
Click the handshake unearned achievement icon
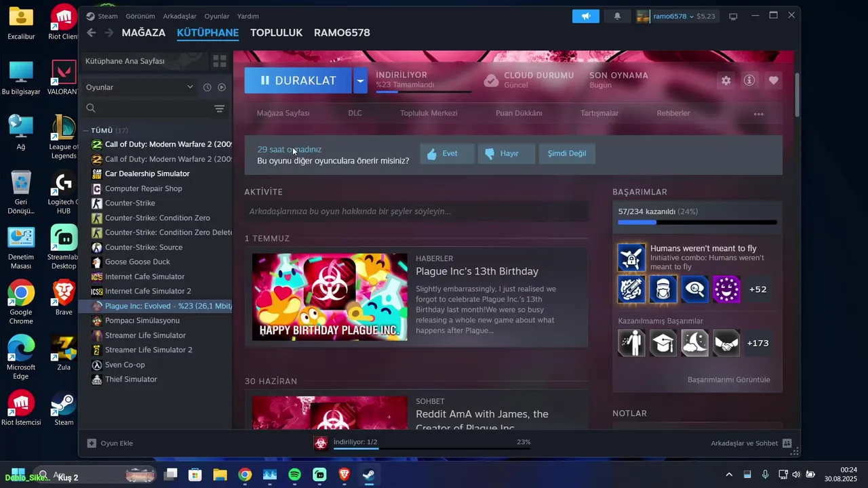[x=726, y=343]
